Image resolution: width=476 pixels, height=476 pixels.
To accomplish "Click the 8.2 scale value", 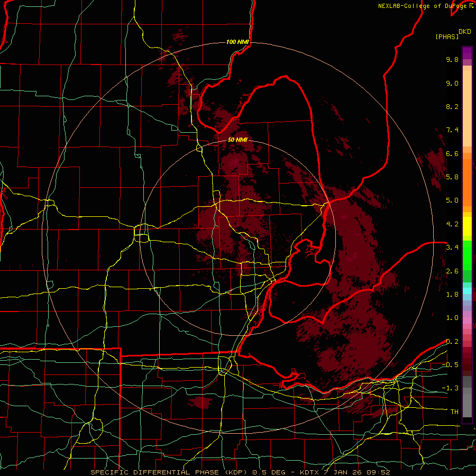I will (452, 106).
